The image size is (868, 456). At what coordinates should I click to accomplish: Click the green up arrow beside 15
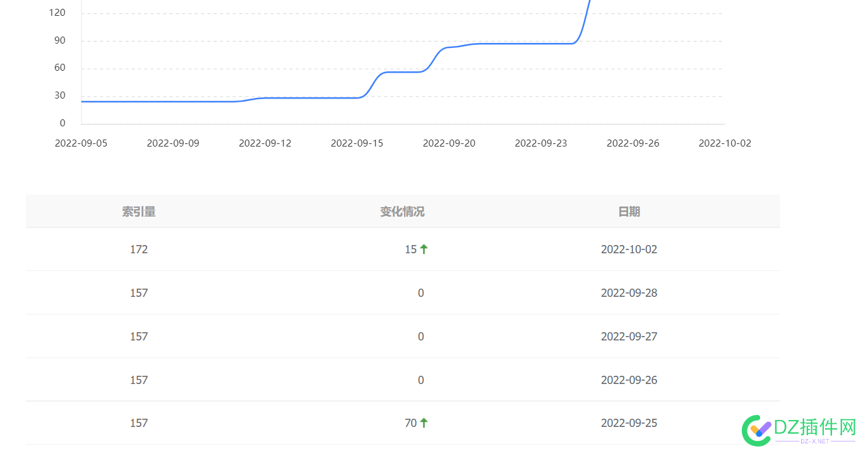pos(424,249)
